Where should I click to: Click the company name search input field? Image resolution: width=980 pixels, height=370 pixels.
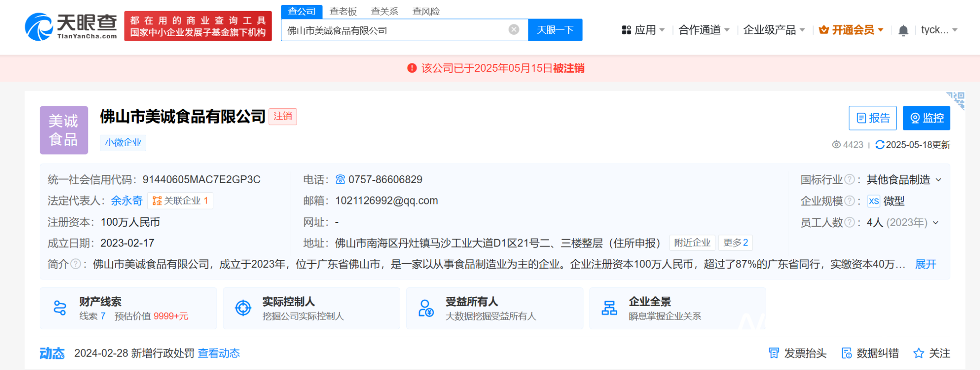point(393,31)
